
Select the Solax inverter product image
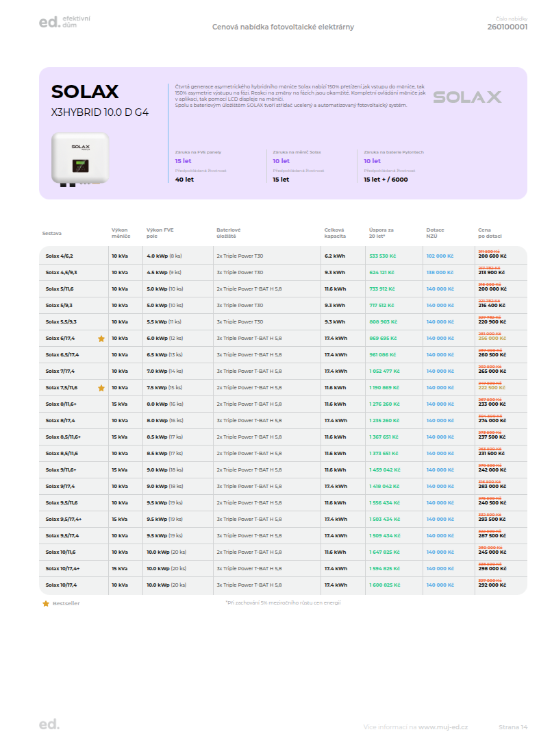79,160
